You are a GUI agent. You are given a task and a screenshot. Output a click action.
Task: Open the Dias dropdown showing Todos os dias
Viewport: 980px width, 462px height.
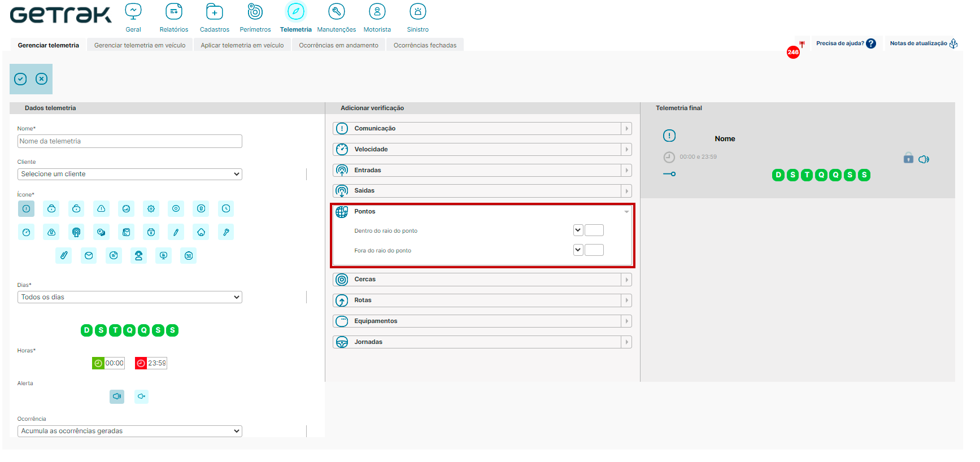coord(130,297)
